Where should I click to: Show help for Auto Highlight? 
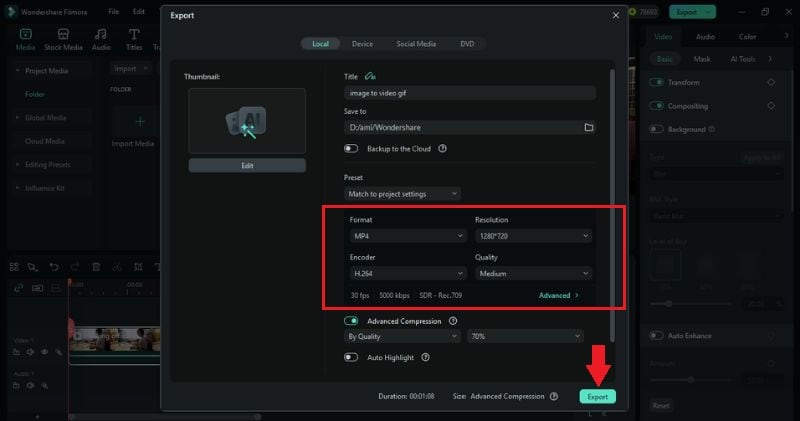point(425,357)
